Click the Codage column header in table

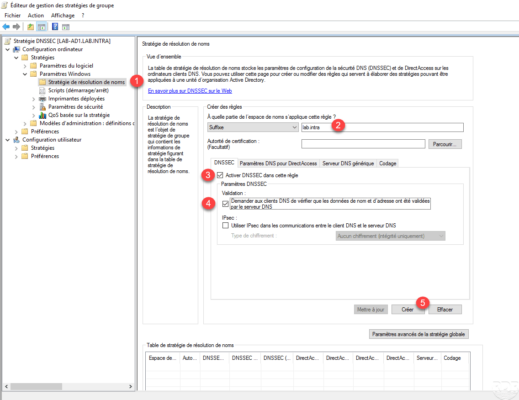click(x=455, y=358)
